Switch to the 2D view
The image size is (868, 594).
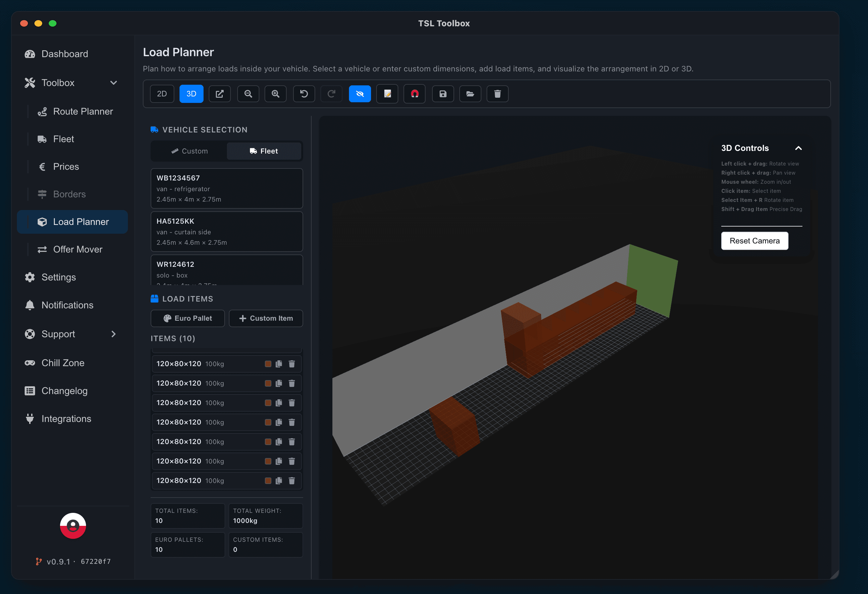pyautogui.click(x=162, y=94)
